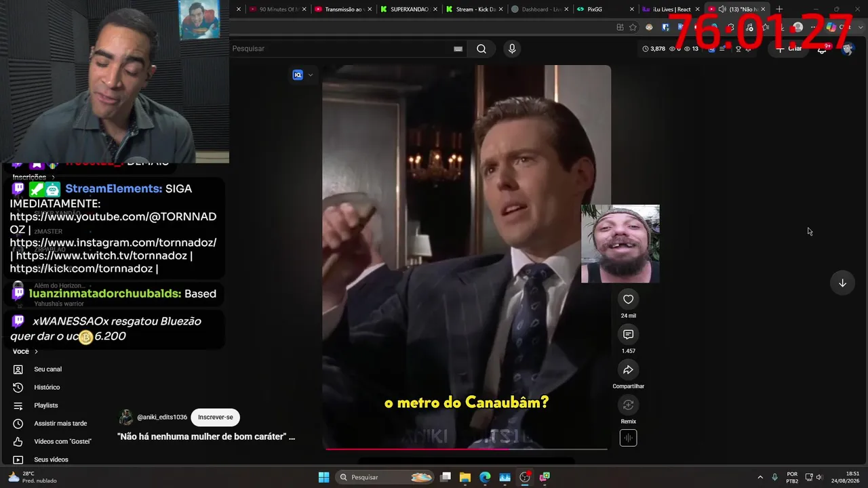This screenshot has height=488, width=868.
Task: Open Microsoft Edge from the taskbar
Action: click(485, 477)
